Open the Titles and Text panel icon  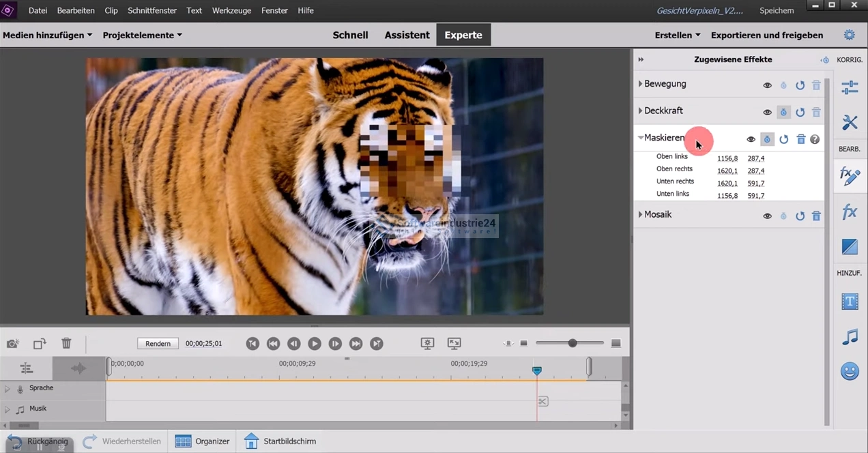[850, 302]
